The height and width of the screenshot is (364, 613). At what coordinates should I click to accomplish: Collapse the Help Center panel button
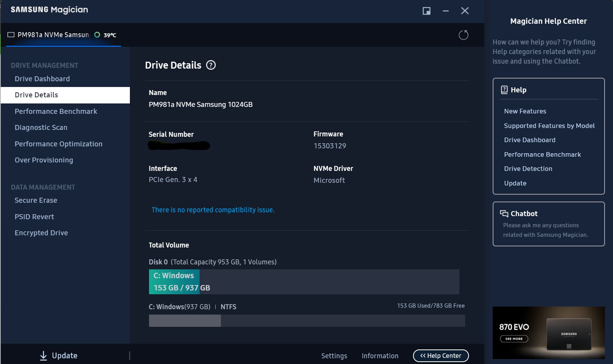tap(441, 356)
